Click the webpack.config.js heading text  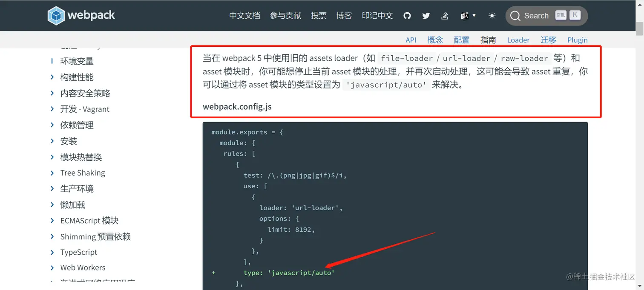237,107
